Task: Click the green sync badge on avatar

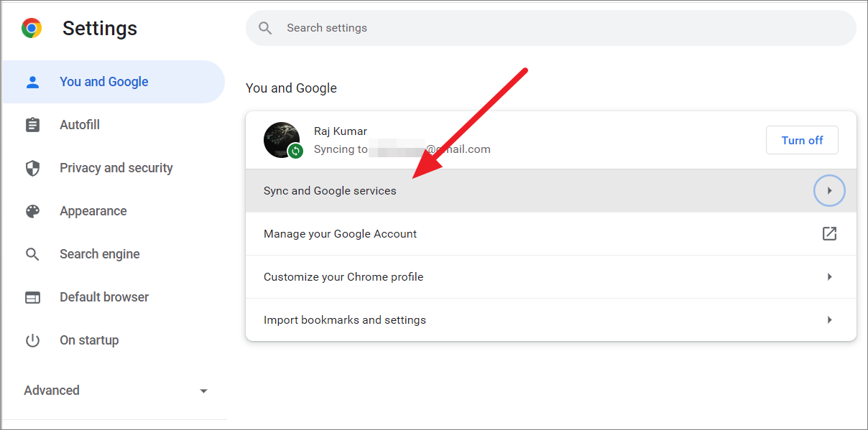Action: (x=295, y=151)
